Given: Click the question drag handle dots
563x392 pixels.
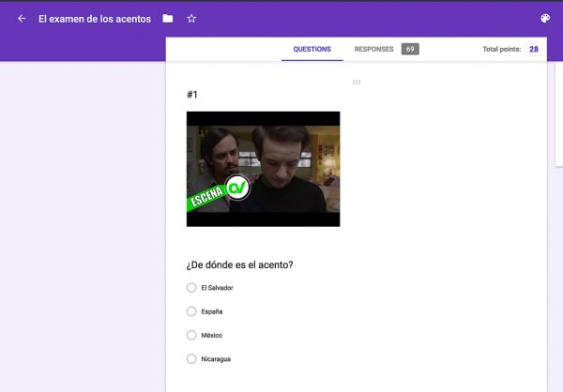Looking at the screenshot, I should point(357,83).
